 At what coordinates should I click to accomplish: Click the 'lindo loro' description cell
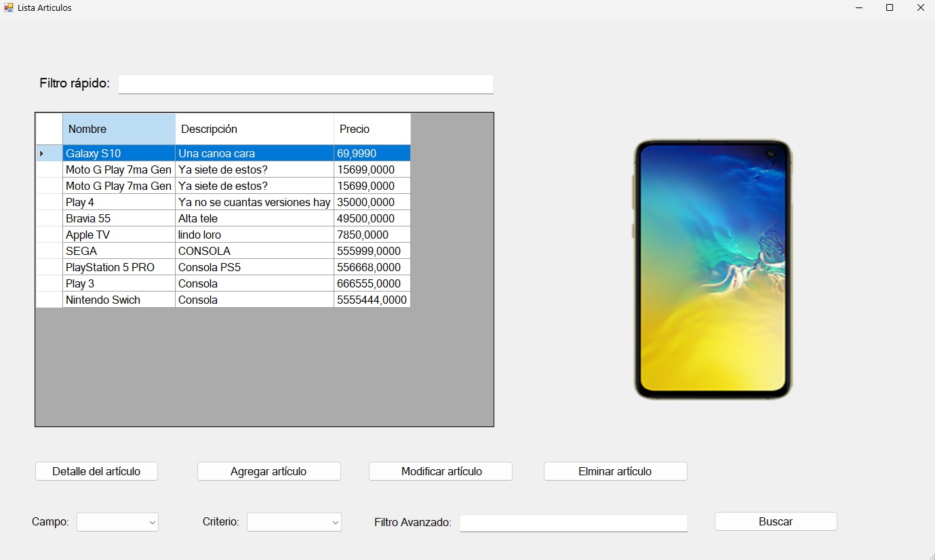click(254, 235)
